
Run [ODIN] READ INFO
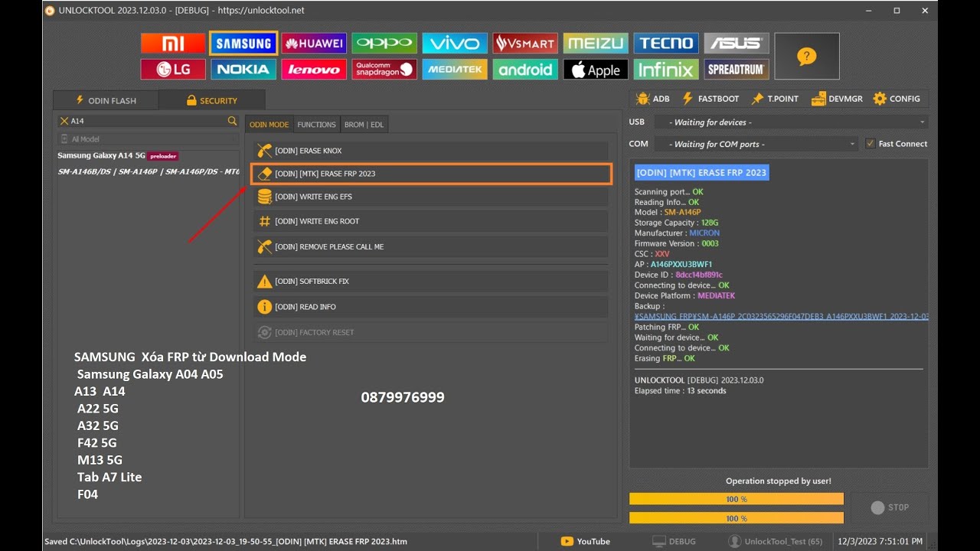pyautogui.click(x=431, y=307)
